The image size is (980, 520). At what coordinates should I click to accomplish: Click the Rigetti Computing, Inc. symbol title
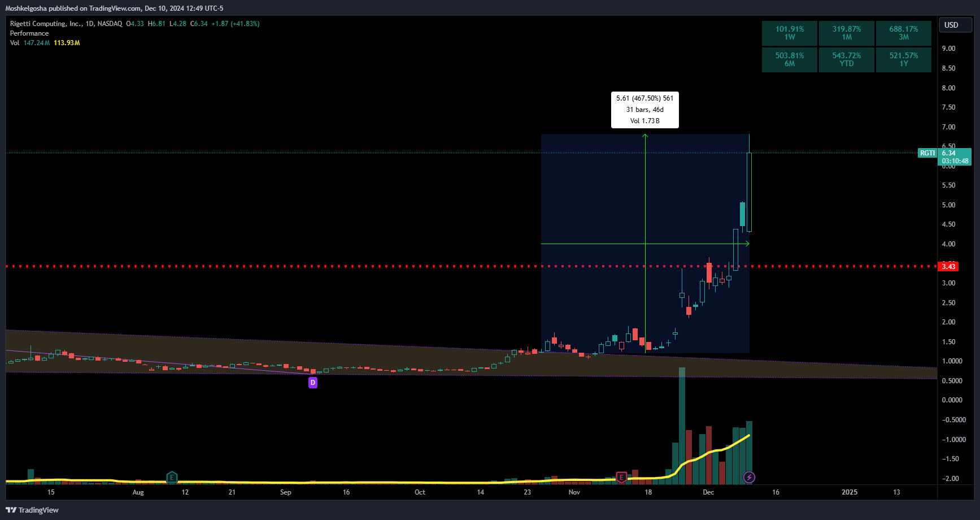[46, 24]
